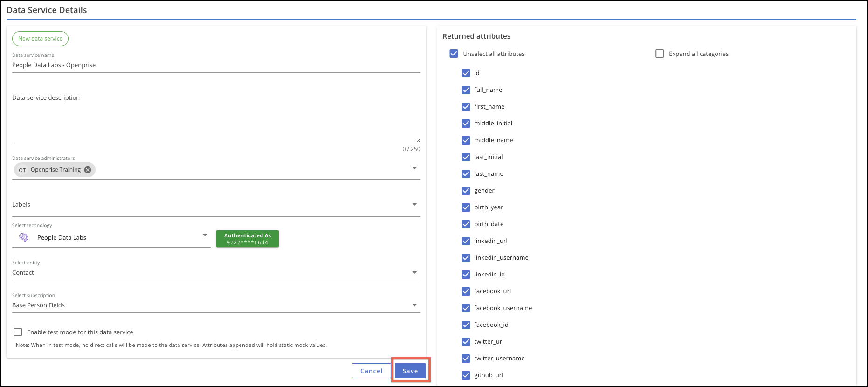Click the 0 / 250 character counter

pyautogui.click(x=411, y=149)
